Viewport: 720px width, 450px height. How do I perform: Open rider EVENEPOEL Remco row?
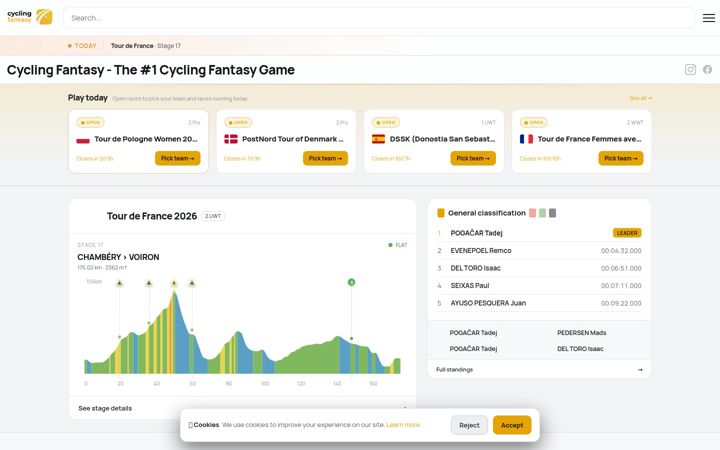click(539, 251)
